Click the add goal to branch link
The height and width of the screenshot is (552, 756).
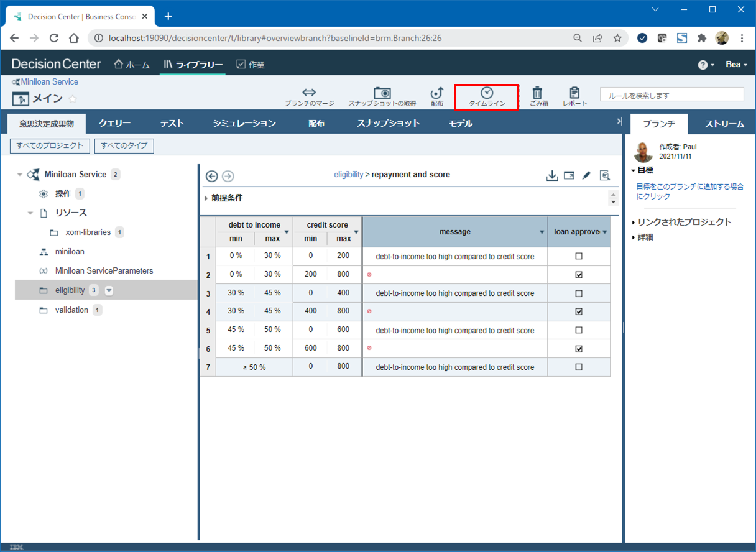coord(690,191)
